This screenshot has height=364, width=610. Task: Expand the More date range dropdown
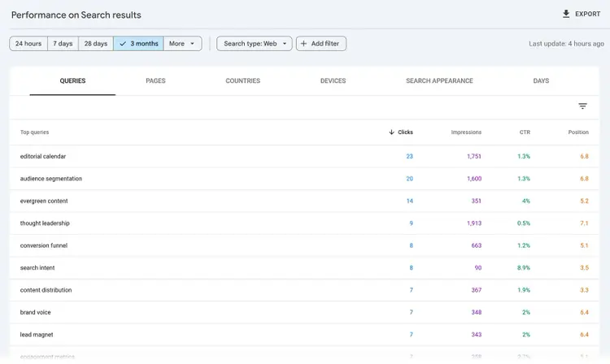(182, 44)
